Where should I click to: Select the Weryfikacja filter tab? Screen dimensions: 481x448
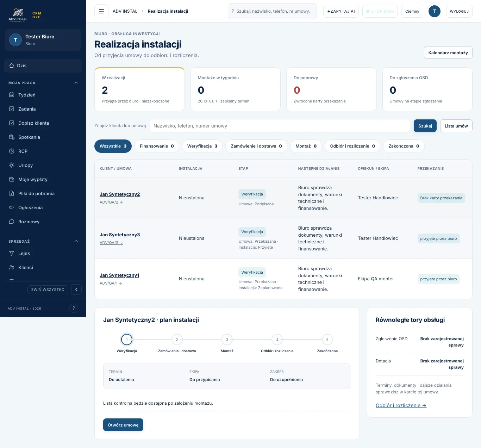[202, 146]
